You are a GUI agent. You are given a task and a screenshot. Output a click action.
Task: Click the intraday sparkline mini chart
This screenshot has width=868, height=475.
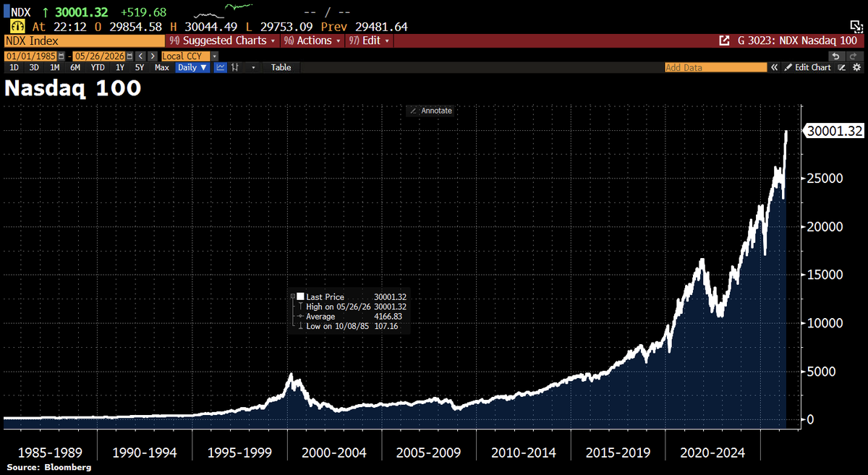[222, 12]
